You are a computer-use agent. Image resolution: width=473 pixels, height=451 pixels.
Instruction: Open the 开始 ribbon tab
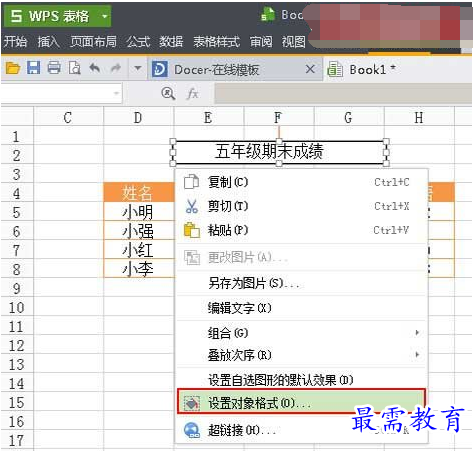point(15,42)
